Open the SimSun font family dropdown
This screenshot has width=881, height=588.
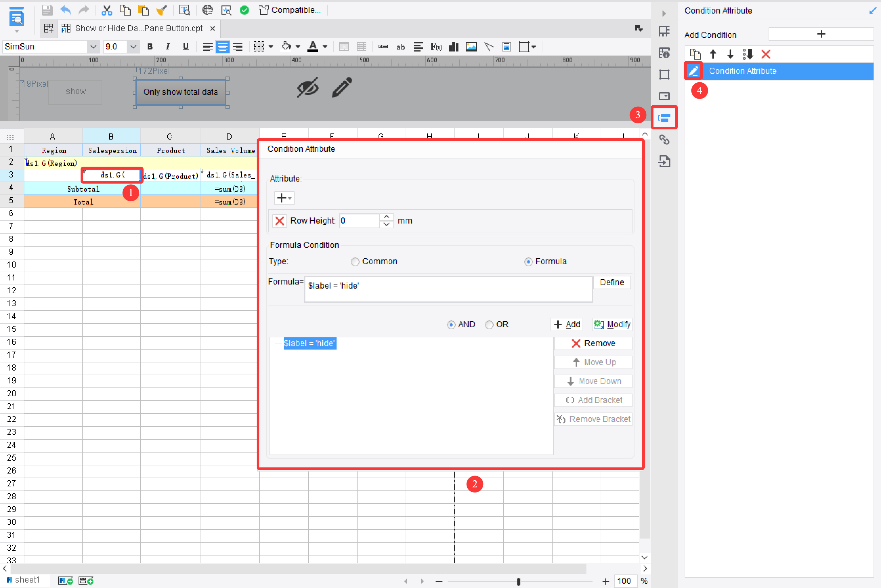pos(93,46)
